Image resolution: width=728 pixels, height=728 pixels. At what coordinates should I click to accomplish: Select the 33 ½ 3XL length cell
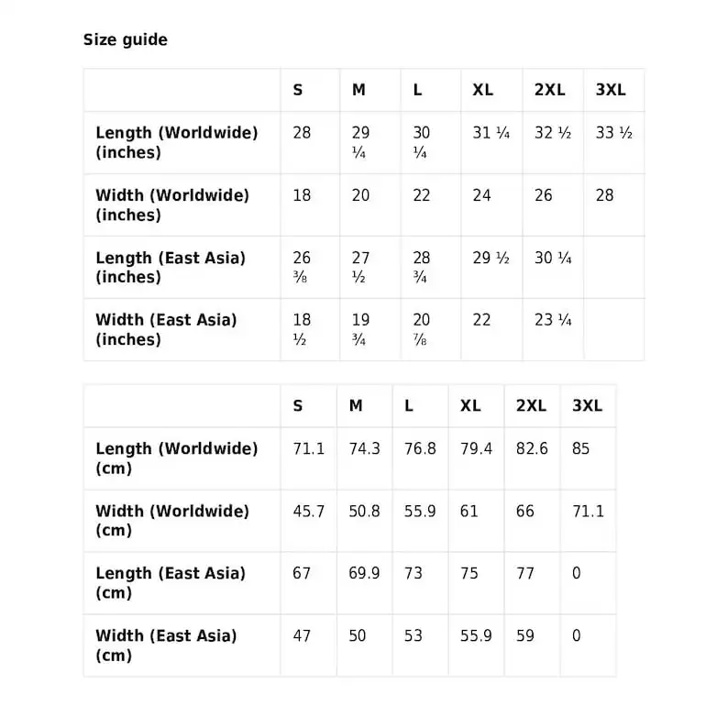point(613,133)
